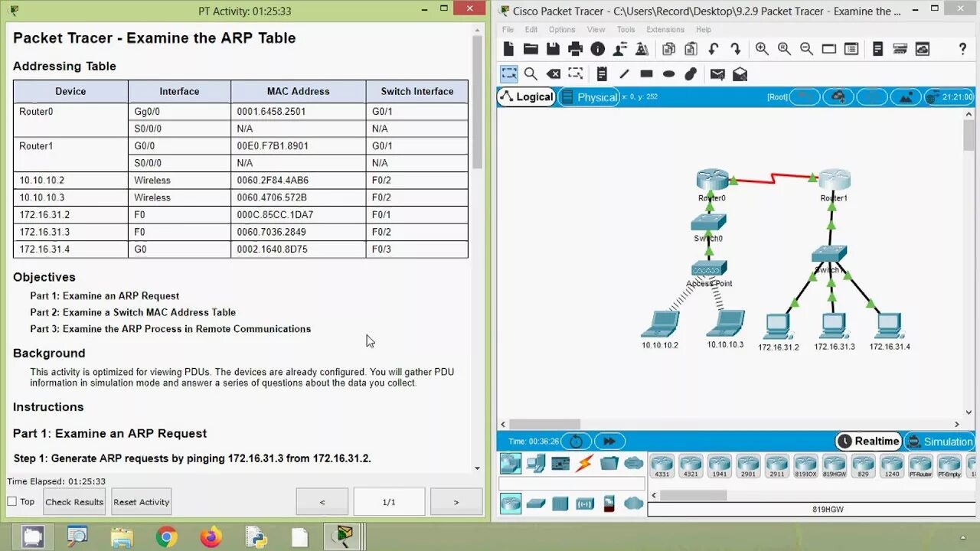980x551 pixels.
Task: Click the New file icon in Packet Tracer
Action: click(509, 49)
